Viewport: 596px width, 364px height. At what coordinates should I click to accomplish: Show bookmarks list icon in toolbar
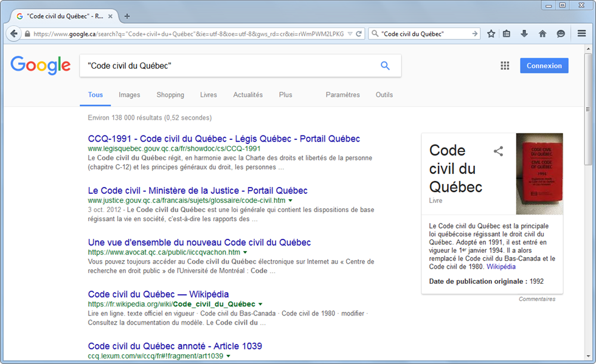507,33
